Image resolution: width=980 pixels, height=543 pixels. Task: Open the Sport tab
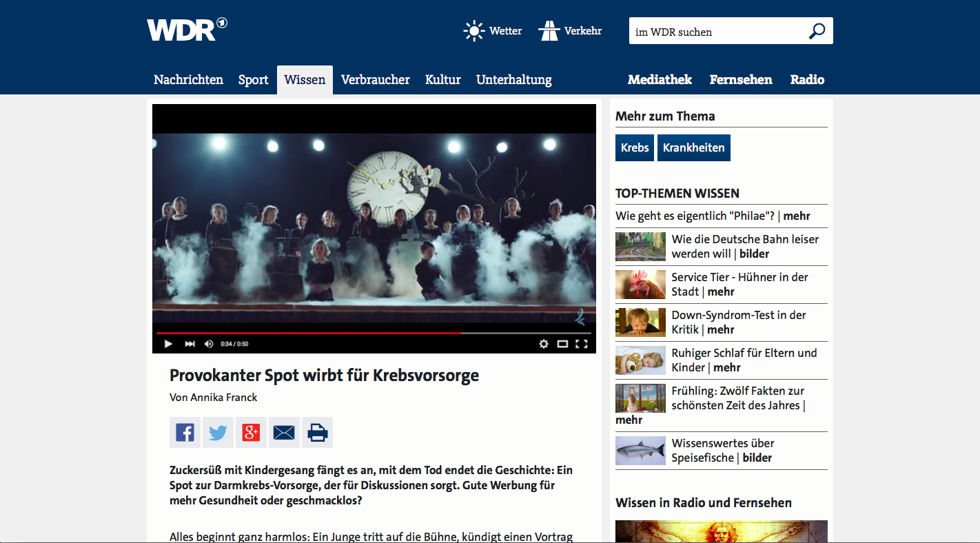point(253,80)
